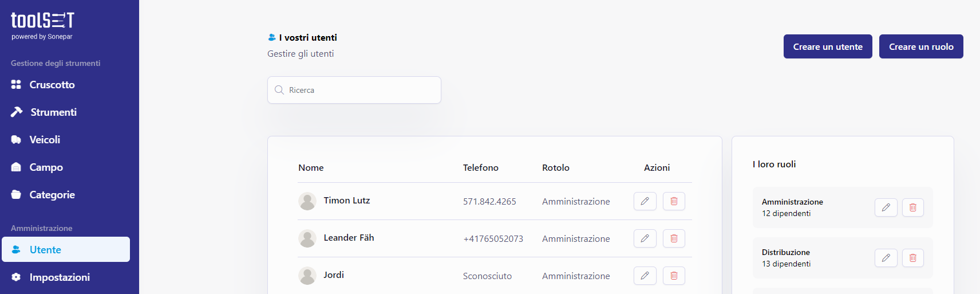This screenshot has height=294, width=980.
Task: Edit user Timon Lutz with the pencil icon
Action: pos(645,201)
